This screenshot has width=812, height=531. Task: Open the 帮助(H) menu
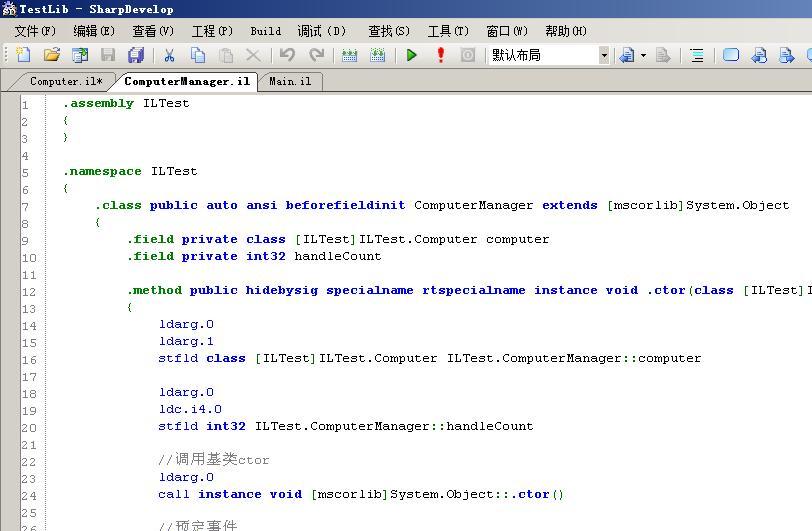(566, 31)
